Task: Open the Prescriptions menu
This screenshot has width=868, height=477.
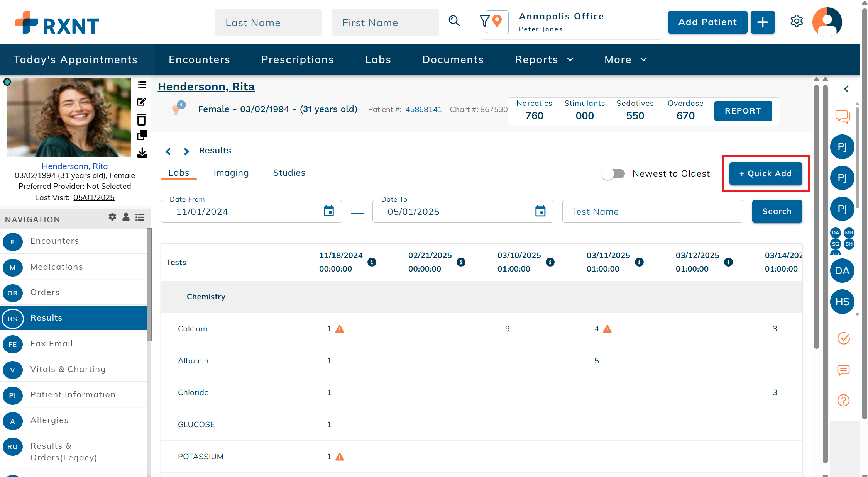Action: point(298,59)
